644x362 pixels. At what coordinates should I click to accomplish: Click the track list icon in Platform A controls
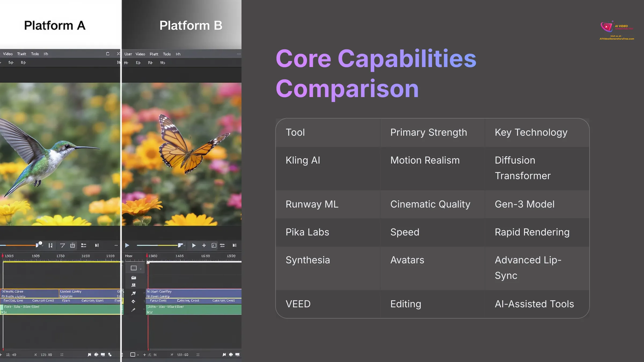click(x=84, y=245)
